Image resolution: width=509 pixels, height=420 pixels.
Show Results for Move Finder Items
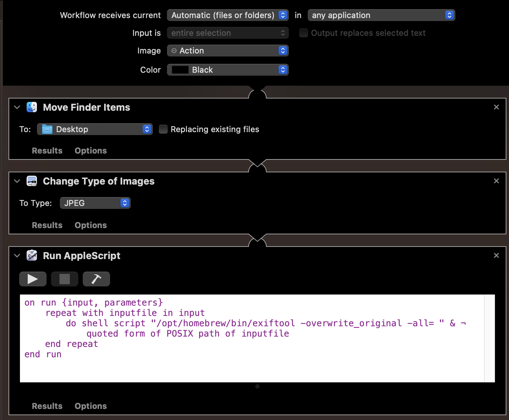[x=47, y=151]
